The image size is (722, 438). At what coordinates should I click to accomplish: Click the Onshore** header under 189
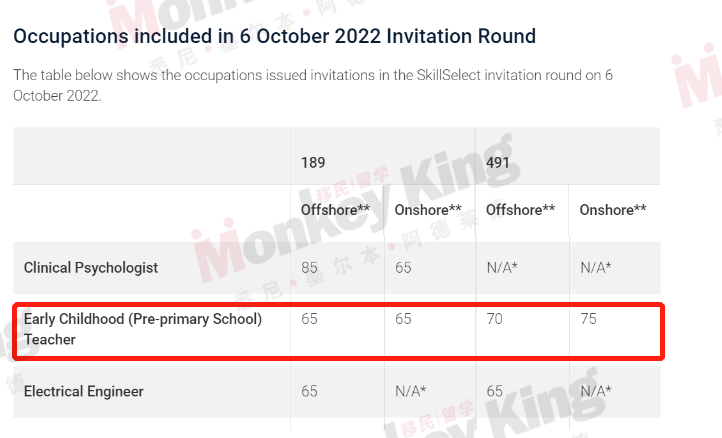click(428, 210)
